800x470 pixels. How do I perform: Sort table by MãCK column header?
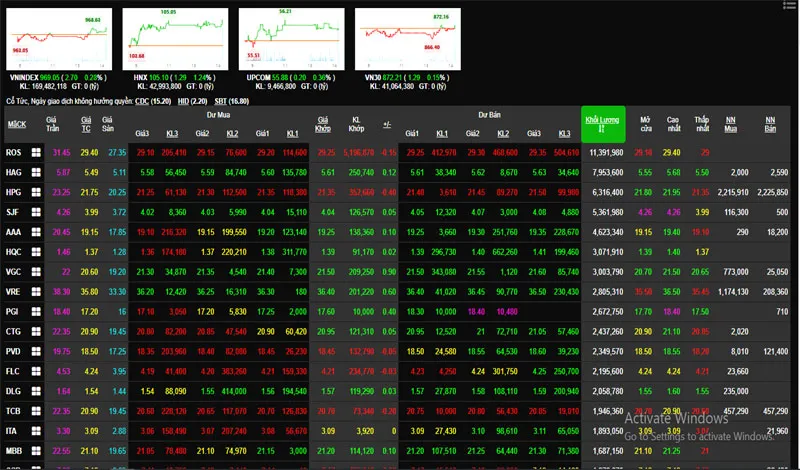(x=17, y=124)
